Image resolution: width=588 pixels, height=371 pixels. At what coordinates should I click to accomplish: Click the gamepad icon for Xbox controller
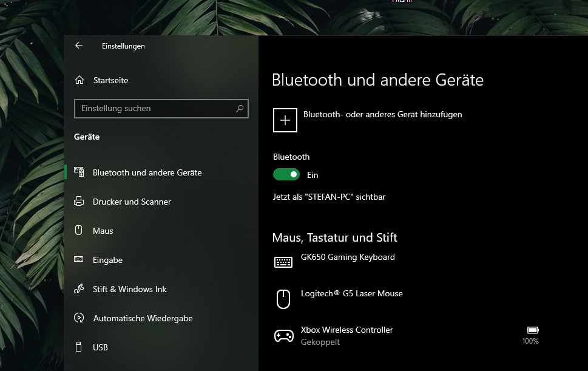pyautogui.click(x=284, y=336)
